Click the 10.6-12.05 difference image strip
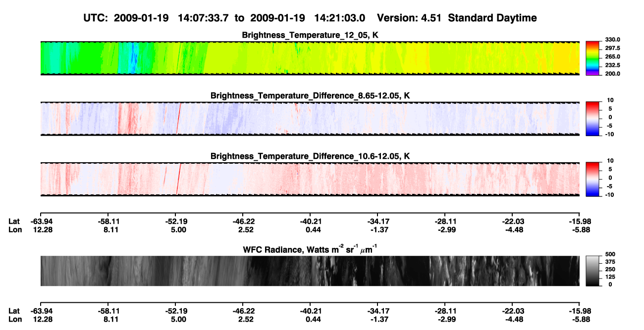The height and width of the screenshot is (330, 644). click(310, 179)
